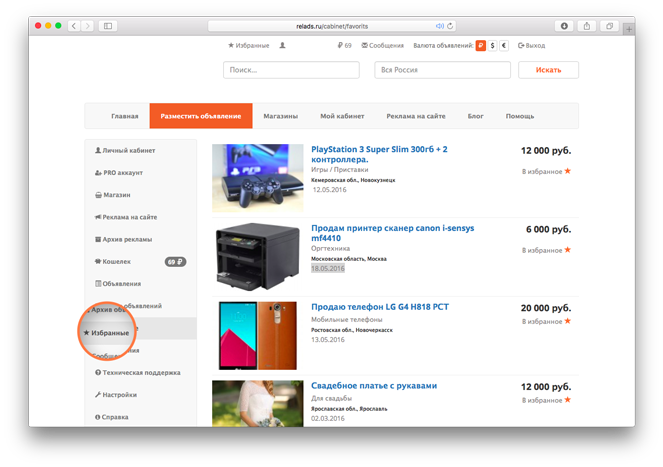
Task: Click the Safari share icon
Action: (587, 26)
